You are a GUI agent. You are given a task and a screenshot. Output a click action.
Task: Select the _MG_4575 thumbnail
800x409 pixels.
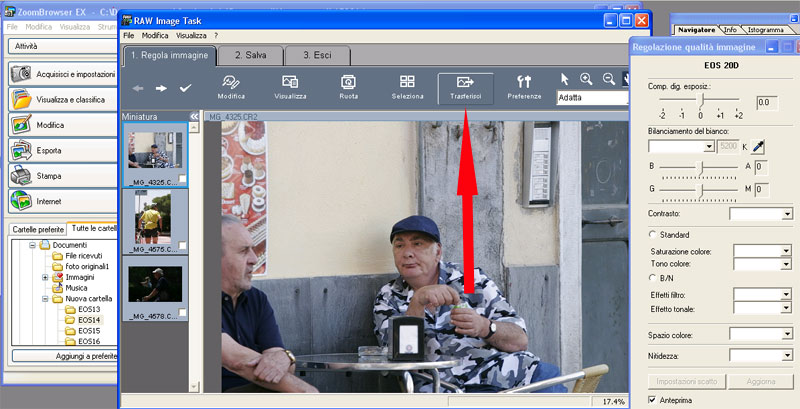(155, 217)
